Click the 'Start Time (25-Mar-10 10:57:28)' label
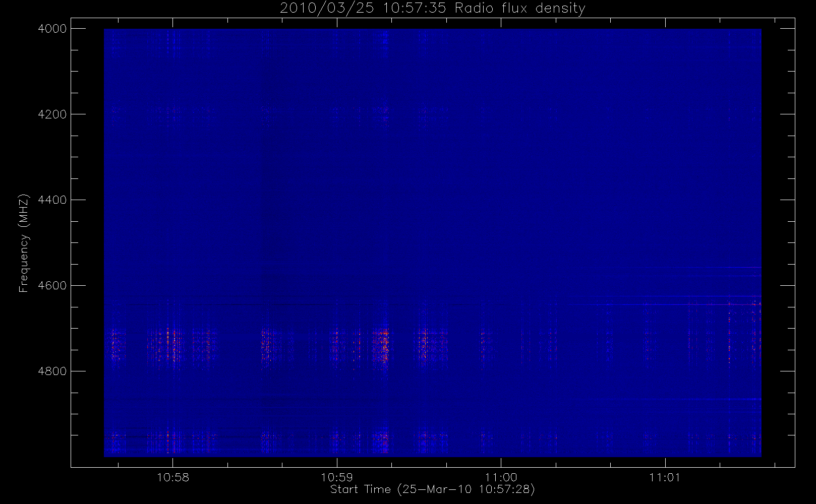816x504 pixels. 432,489
